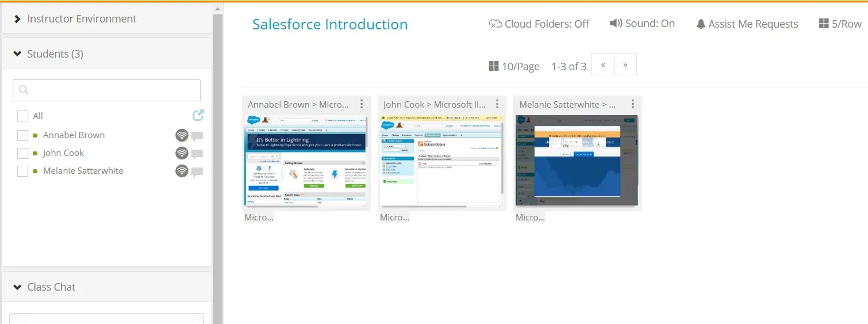Image resolution: width=868 pixels, height=324 pixels.
Task: Click the class chat message box
Action: (x=106, y=318)
